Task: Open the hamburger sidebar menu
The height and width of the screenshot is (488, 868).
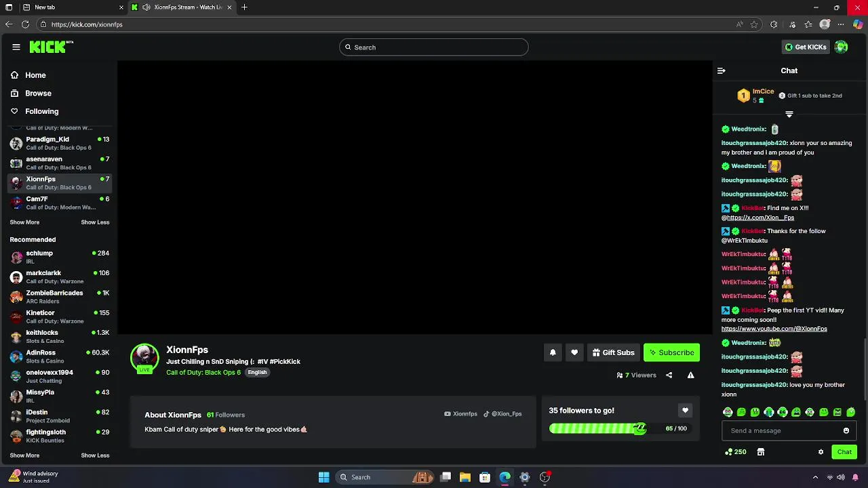Action: coord(16,47)
